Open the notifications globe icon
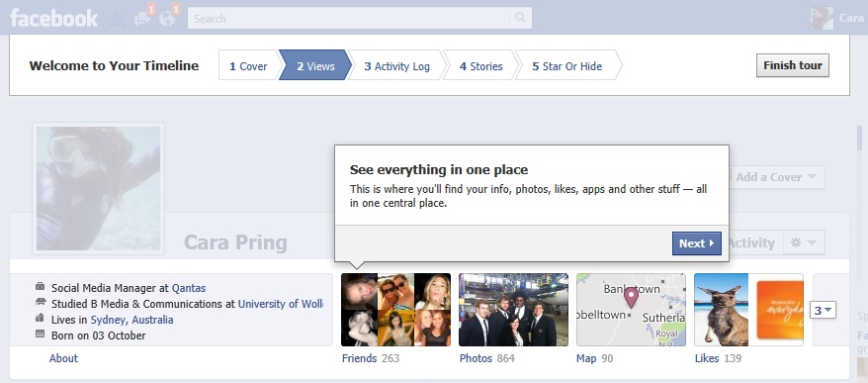Image resolution: width=868 pixels, height=383 pixels. (167, 19)
